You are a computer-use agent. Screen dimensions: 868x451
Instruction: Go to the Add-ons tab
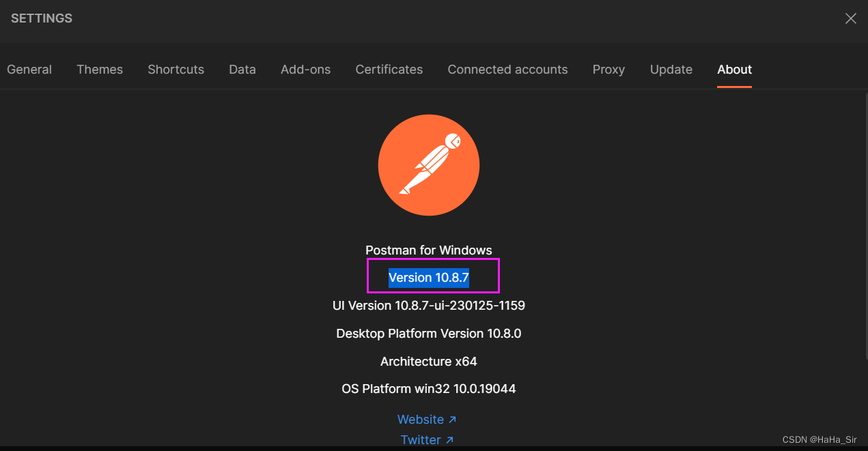coord(305,70)
